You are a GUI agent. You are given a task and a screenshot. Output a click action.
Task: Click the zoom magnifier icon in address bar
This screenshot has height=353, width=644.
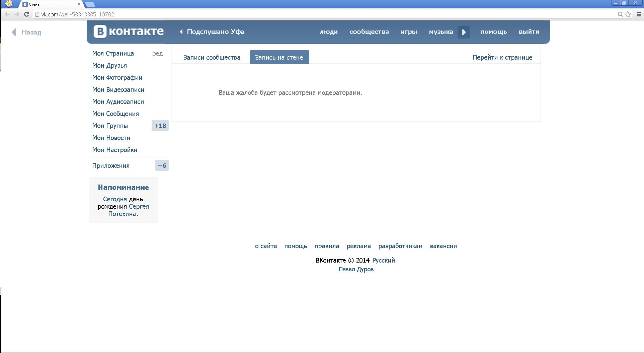click(620, 14)
